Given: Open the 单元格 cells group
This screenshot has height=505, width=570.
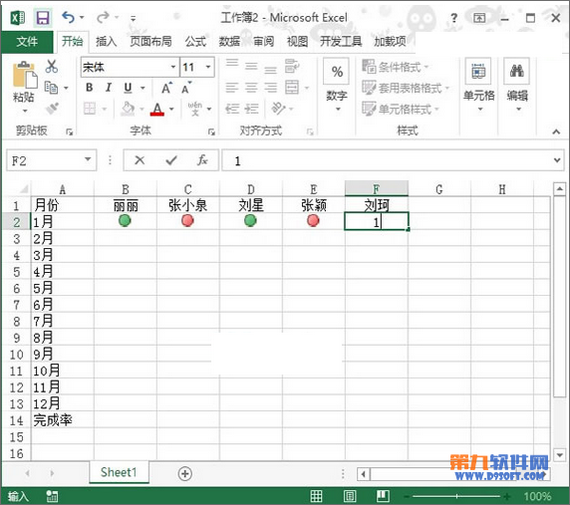Looking at the screenshot, I should (x=479, y=85).
